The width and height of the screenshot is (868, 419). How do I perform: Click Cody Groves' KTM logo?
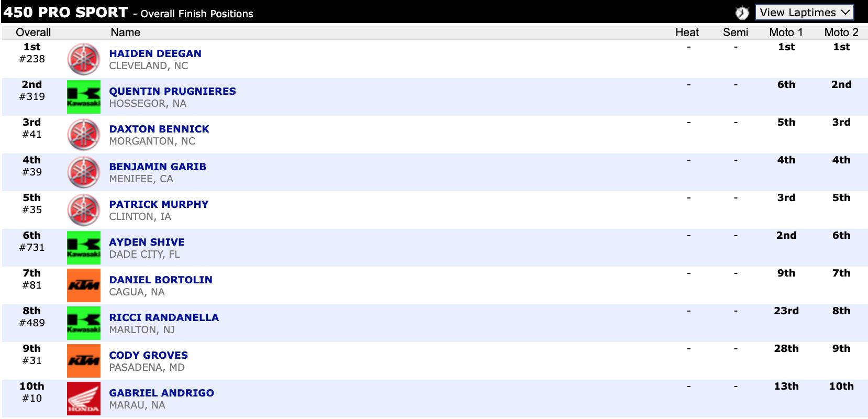point(83,361)
